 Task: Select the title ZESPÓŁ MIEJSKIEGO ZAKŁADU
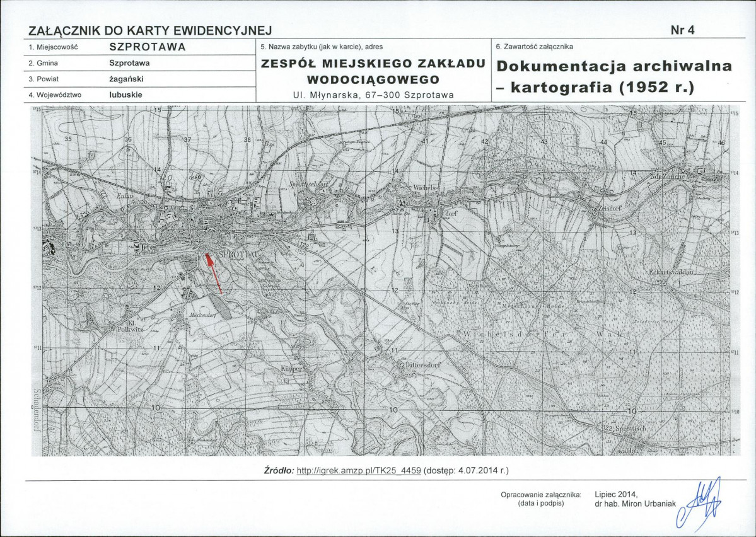(373, 64)
